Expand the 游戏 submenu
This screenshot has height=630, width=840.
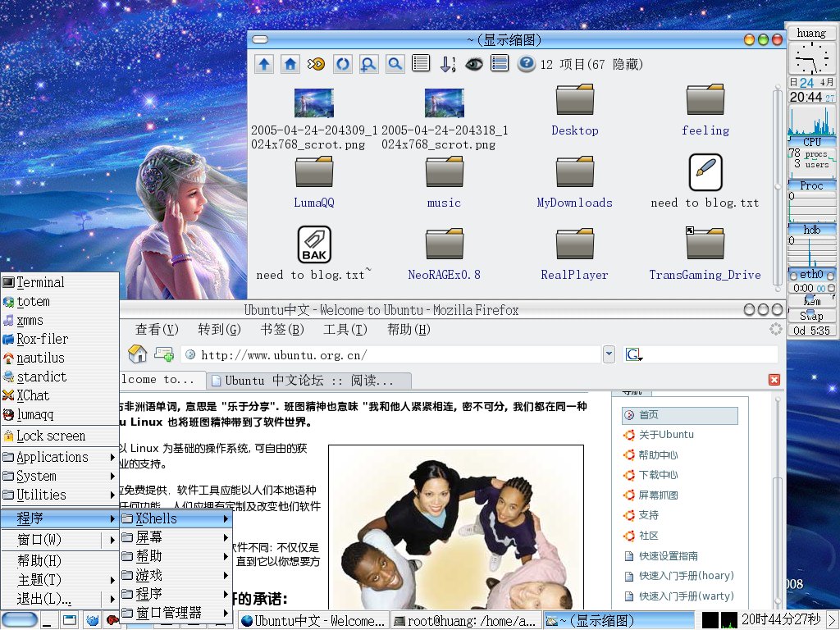point(176,575)
